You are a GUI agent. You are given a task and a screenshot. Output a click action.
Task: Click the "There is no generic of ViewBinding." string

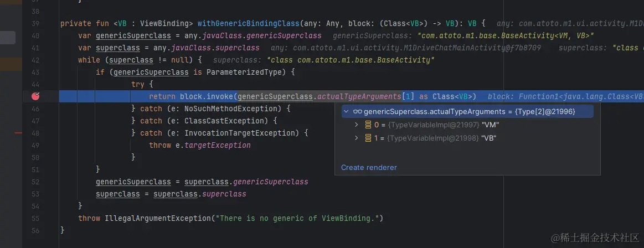(297, 218)
